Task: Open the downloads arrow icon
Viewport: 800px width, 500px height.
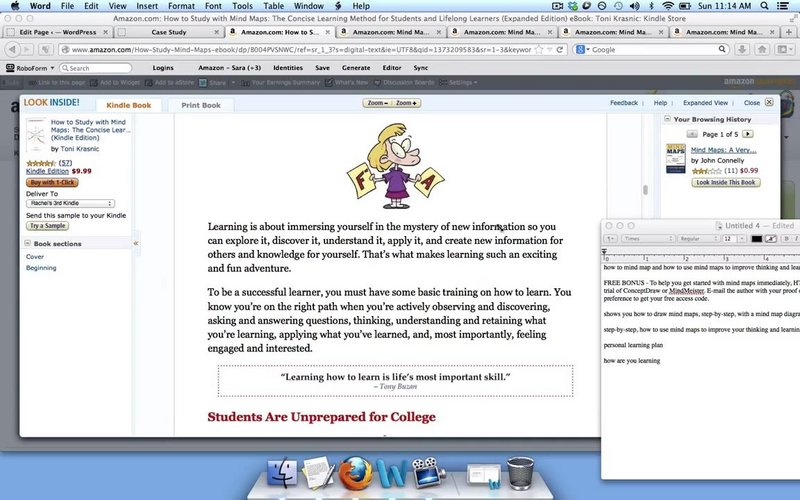Action: (742, 49)
